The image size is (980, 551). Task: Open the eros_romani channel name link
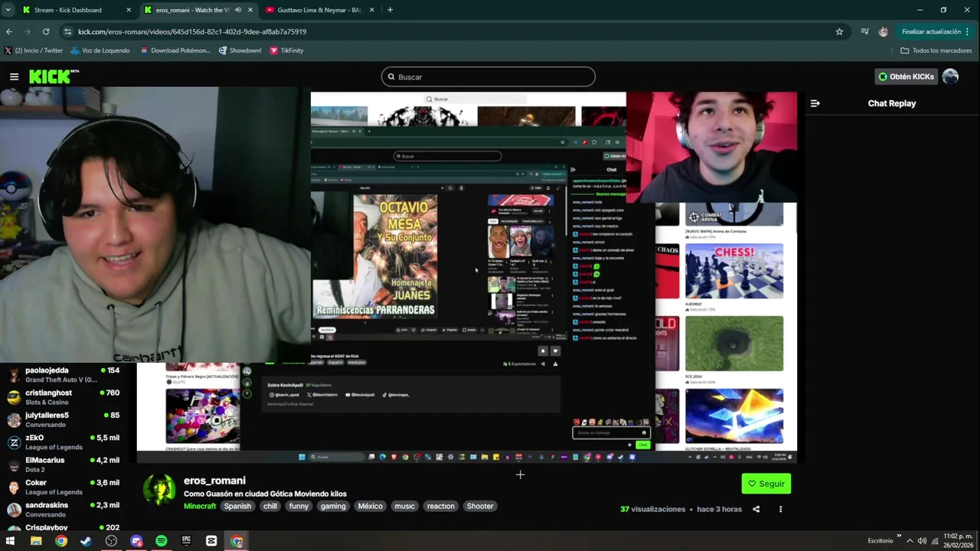click(x=214, y=481)
